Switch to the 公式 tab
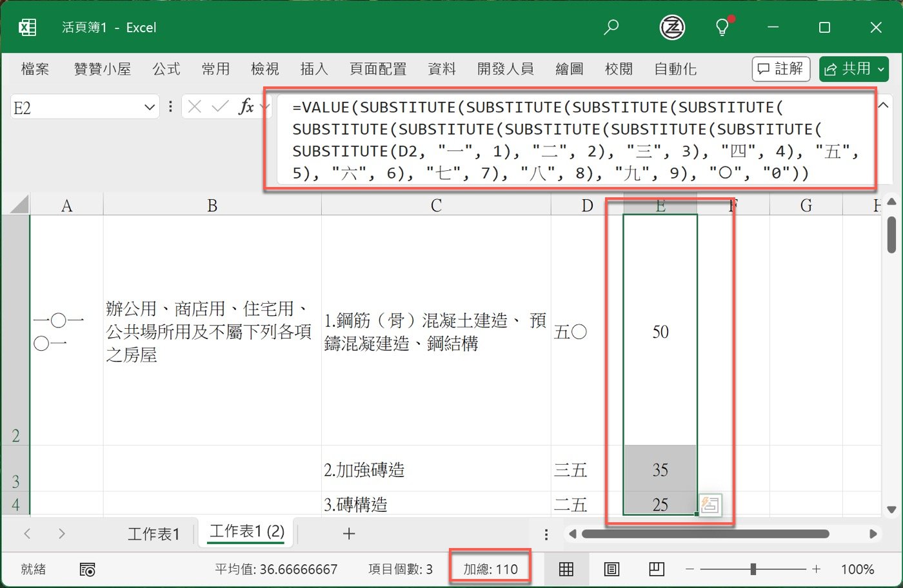The height and width of the screenshot is (588, 903). point(166,69)
